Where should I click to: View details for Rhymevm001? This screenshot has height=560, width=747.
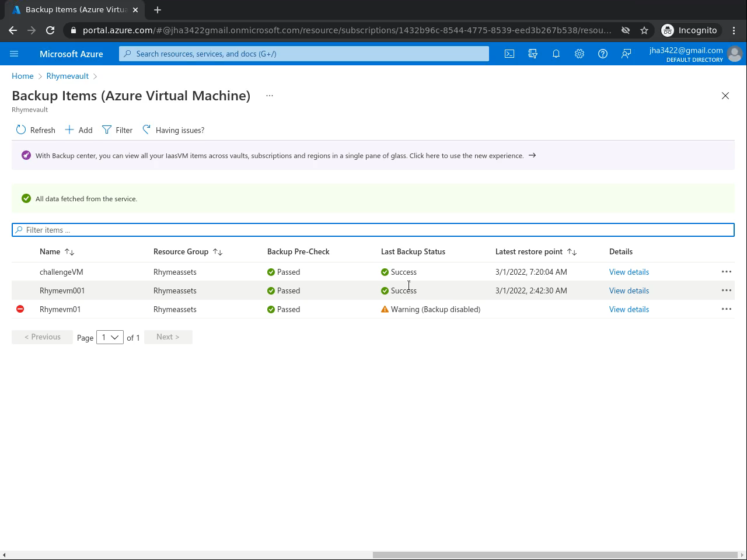(x=629, y=290)
